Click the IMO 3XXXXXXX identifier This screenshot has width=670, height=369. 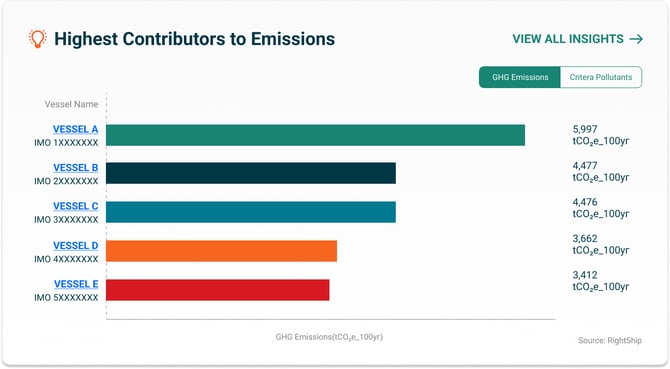point(66,220)
